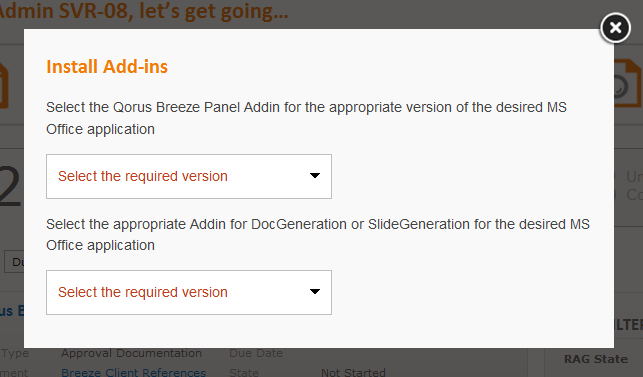
Task: Click the arrow of the DocGeneration version dropdown
Action: click(x=315, y=292)
